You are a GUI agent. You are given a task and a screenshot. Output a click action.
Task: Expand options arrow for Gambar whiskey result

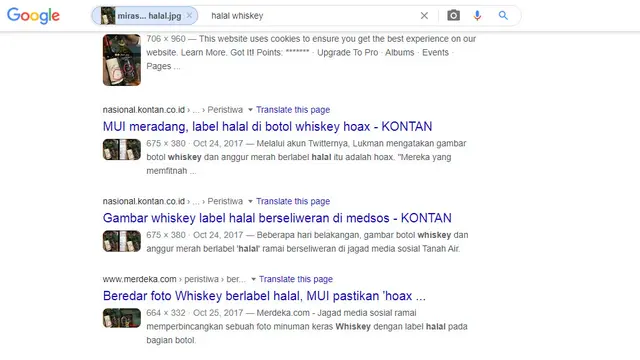[250, 201]
